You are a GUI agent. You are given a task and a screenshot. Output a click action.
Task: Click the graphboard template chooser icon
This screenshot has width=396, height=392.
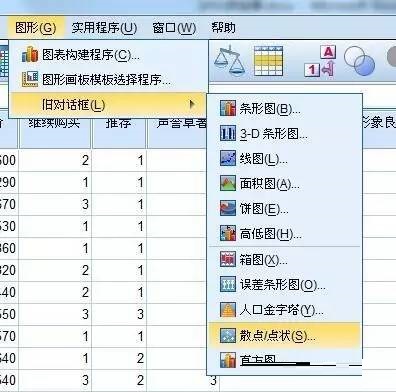click(30, 79)
